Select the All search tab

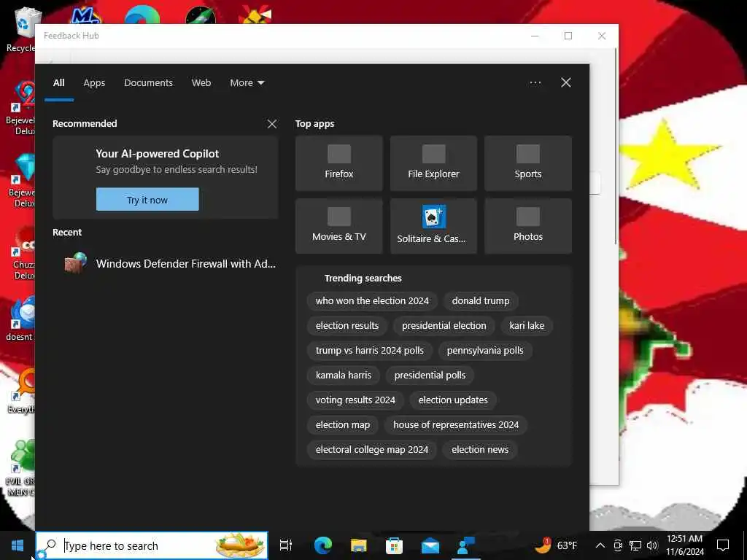pos(58,83)
